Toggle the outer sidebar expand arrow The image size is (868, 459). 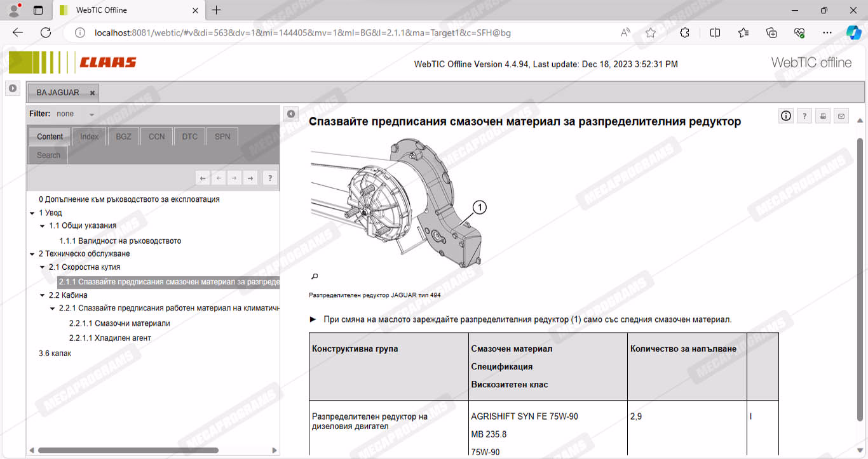13,88
